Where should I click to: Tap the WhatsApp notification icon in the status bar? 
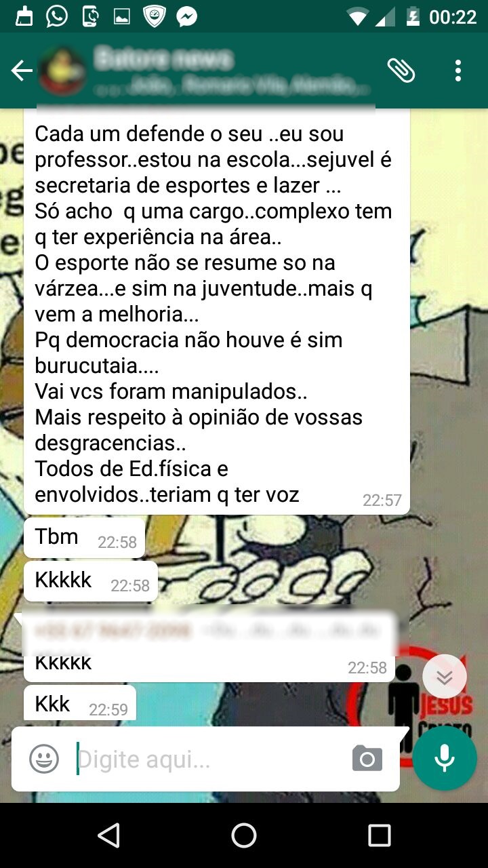[57, 16]
